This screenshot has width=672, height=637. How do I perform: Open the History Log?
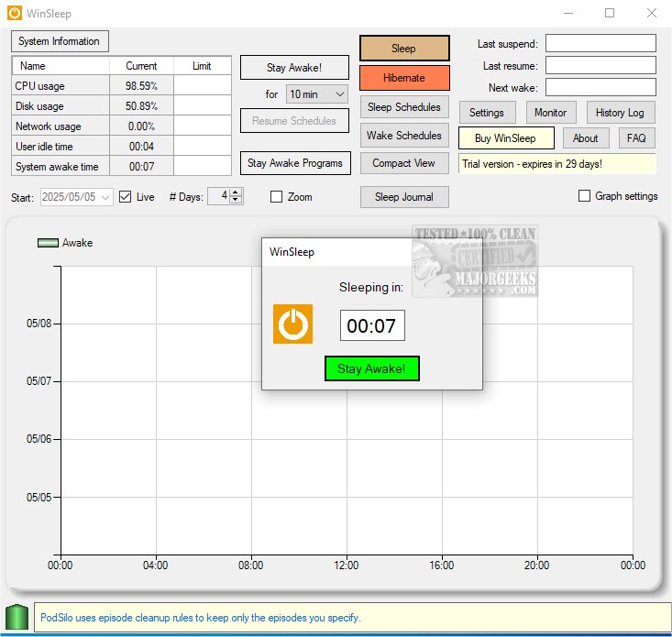(x=620, y=113)
